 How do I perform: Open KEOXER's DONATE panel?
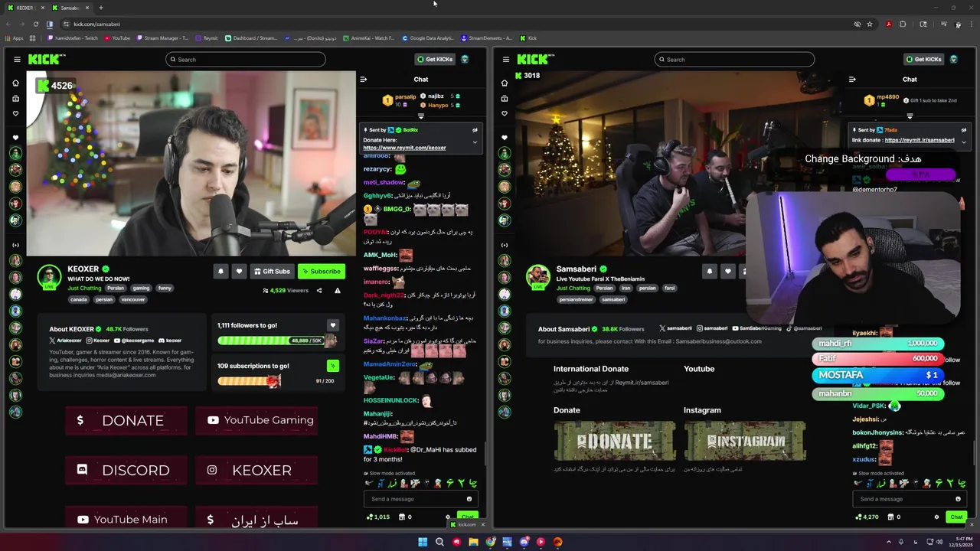pos(126,420)
